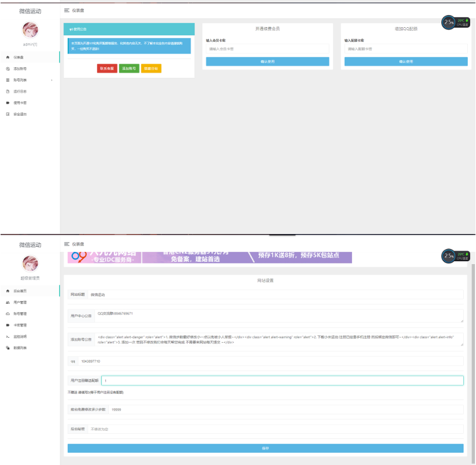Click the 用户注册赠送配额 input field
This screenshot has height=465, width=476.
tap(282, 381)
